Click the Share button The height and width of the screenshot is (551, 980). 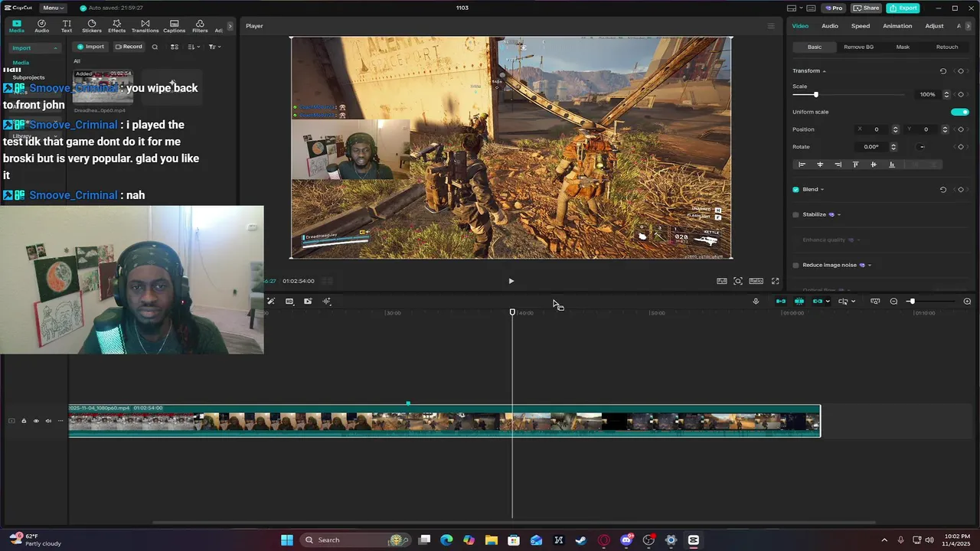click(x=867, y=8)
